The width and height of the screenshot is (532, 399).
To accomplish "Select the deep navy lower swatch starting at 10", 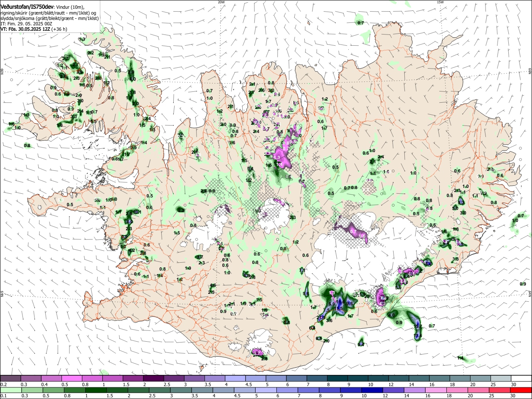I will tap(372, 390).
